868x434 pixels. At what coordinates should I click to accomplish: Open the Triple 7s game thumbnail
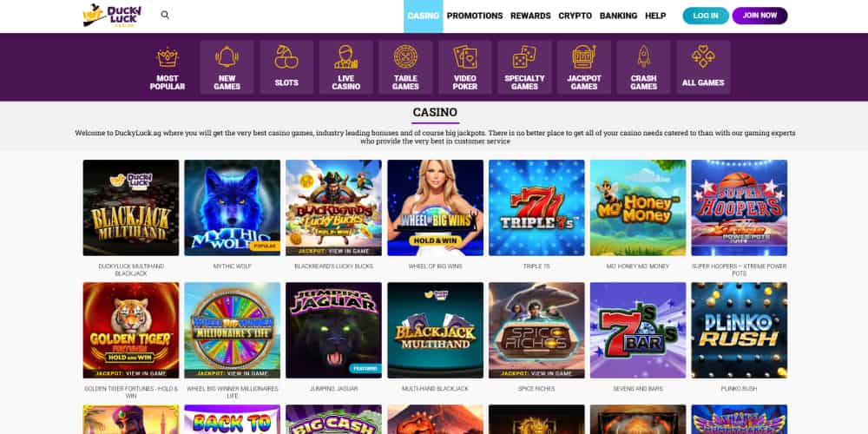coord(536,207)
